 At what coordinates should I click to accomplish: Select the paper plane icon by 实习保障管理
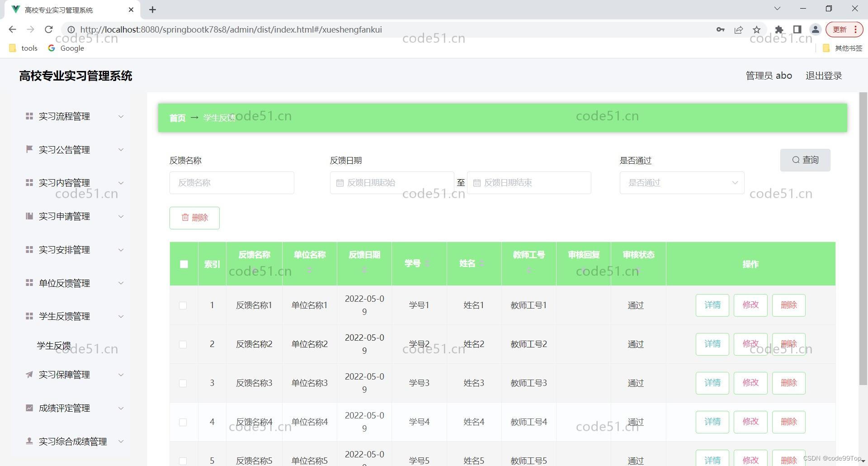28,375
